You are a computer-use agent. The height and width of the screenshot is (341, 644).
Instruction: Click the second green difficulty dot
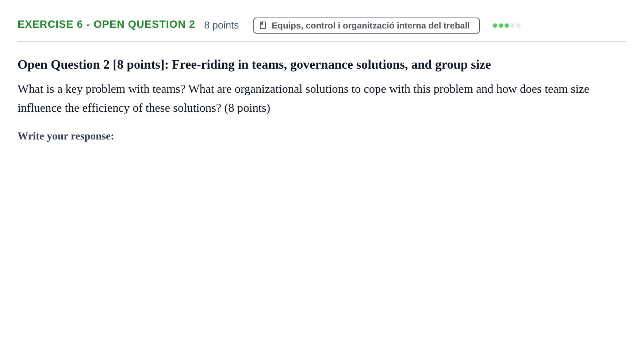tap(501, 26)
